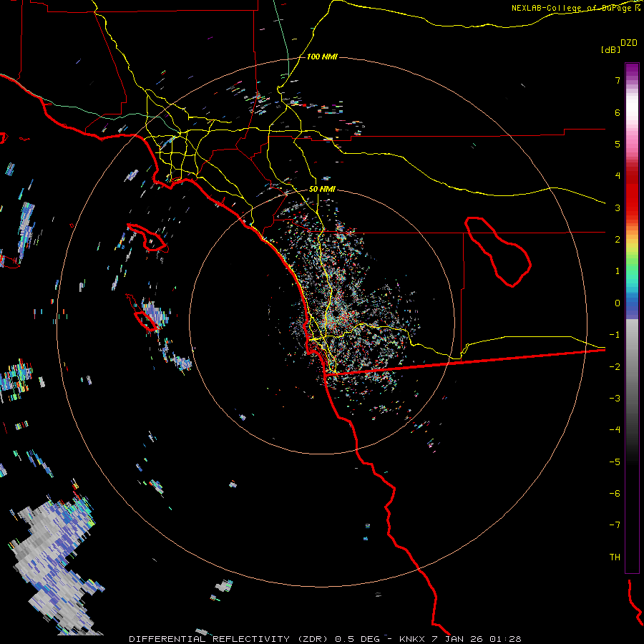Click the 5 dB tick label on the scale
This screenshot has height=644, width=644.
click(618, 144)
